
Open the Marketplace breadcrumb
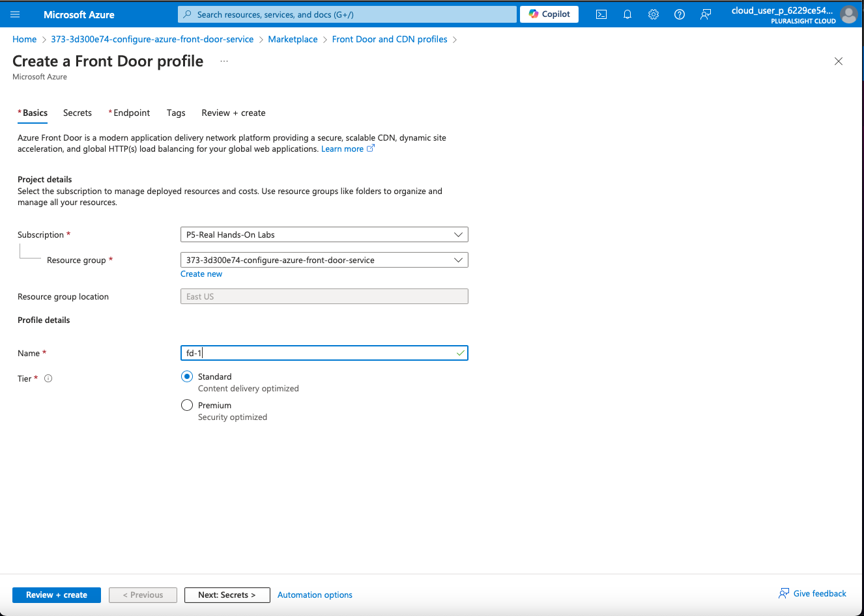[x=293, y=39]
